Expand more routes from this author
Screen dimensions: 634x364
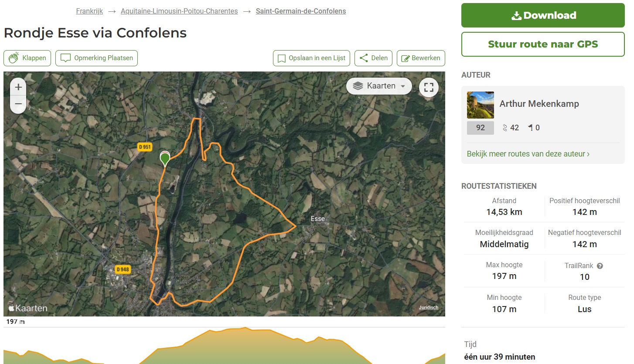(x=528, y=154)
